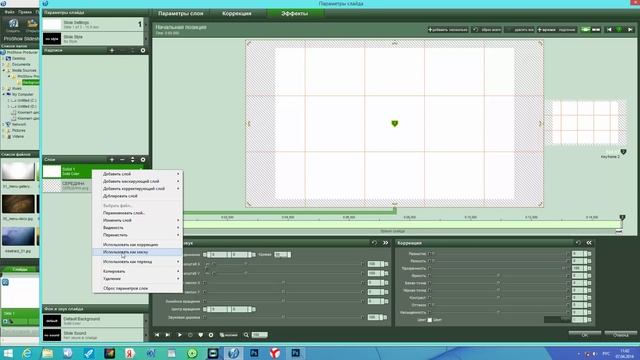Viewport: 640px width, 360px height.
Task: Click the magnifier zoom icon in playback bar
Action: (x=246, y=335)
